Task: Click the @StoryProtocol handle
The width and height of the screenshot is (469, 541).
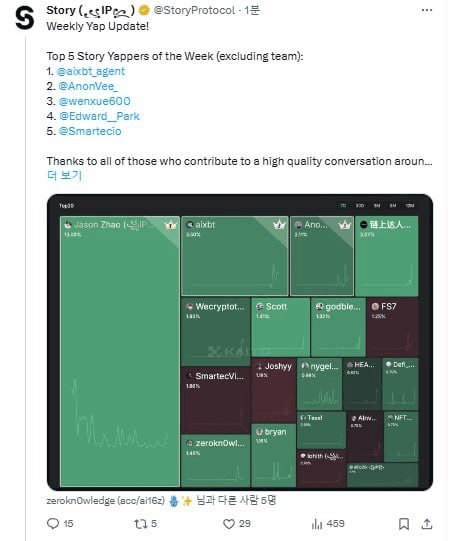Action: [194, 10]
